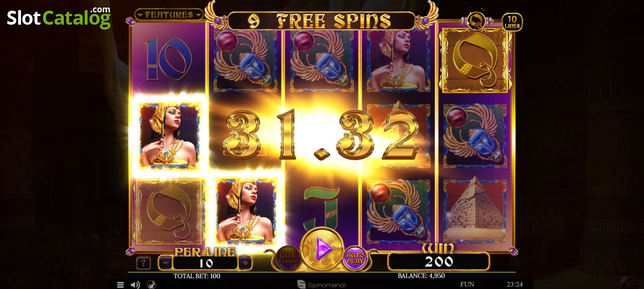Open the help question mark icon
This screenshot has height=289, width=644.
(143, 263)
